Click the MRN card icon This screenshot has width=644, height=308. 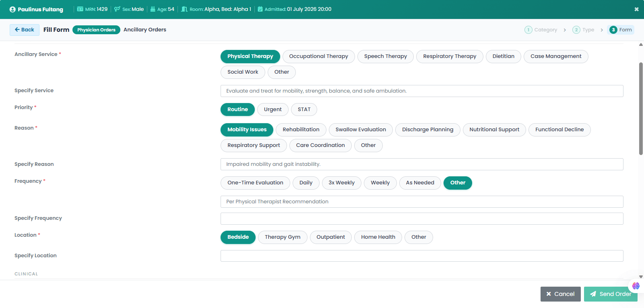pyautogui.click(x=80, y=9)
